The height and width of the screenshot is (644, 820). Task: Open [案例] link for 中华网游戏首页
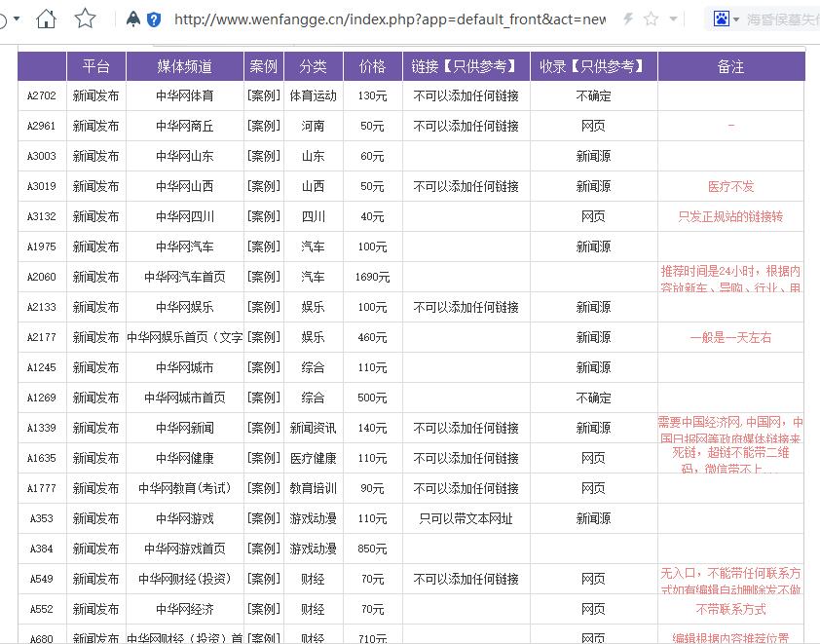pos(264,549)
